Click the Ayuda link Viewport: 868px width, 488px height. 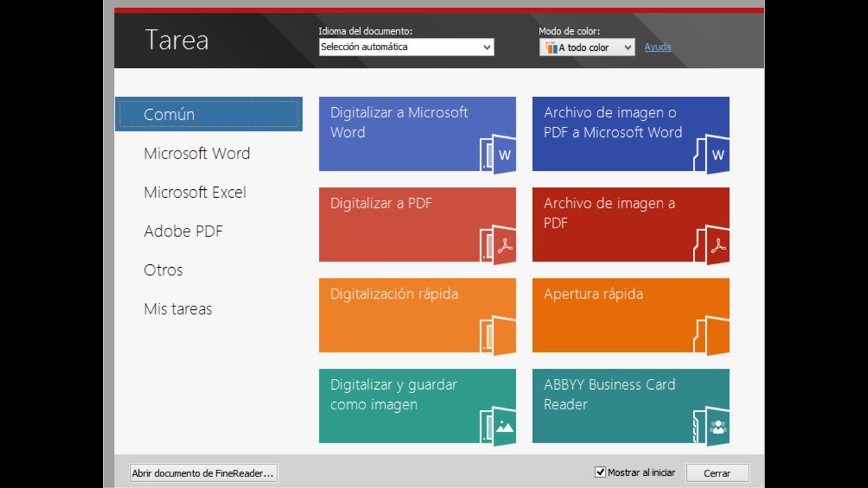click(x=658, y=47)
